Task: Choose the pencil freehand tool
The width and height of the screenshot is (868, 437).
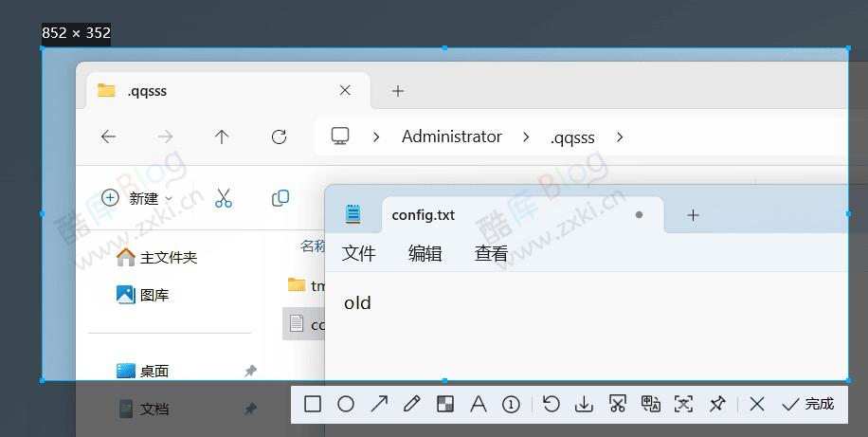Action: tap(412, 405)
